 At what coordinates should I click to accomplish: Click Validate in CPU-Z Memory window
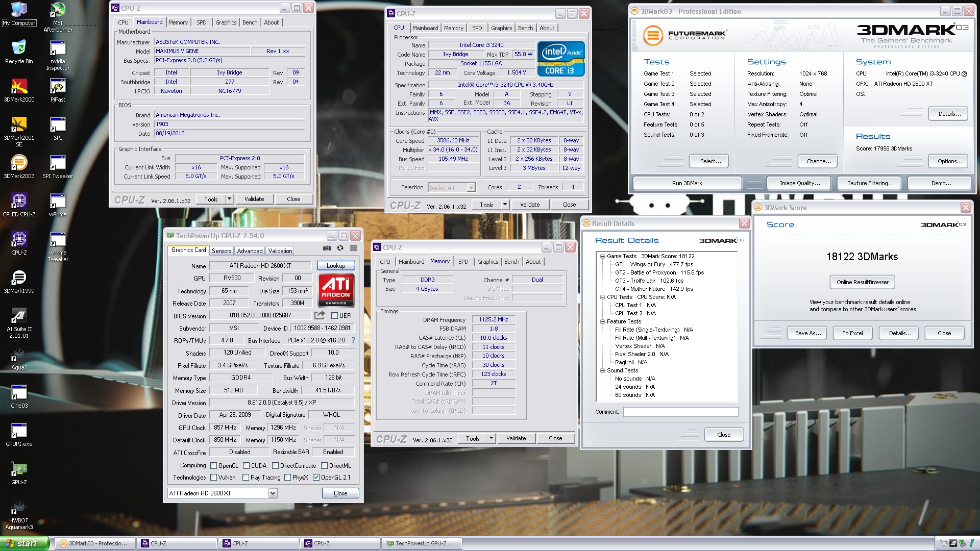[516, 438]
